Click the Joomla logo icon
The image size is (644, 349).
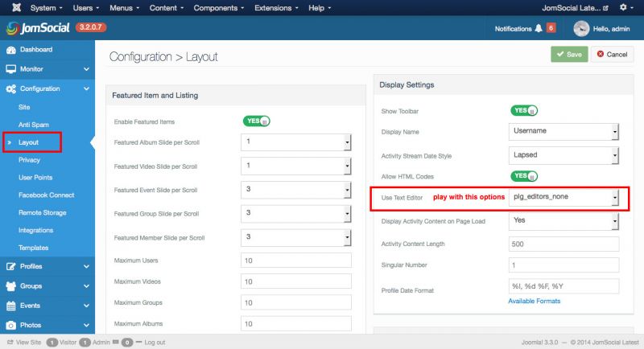coord(16,7)
